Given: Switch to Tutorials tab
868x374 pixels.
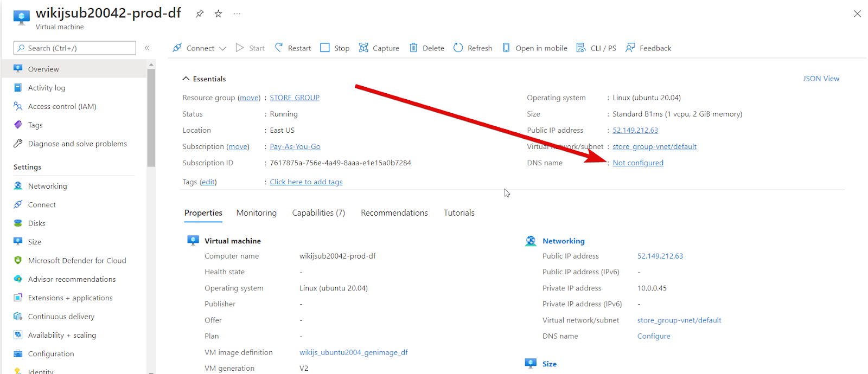Looking at the screenshot, I should click(459, 213).
